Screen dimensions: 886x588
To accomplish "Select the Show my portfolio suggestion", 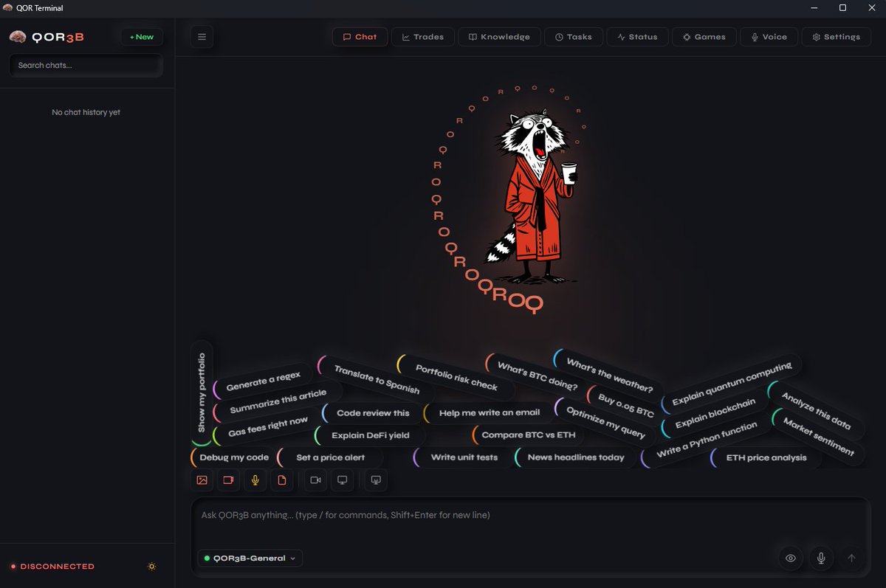I will pos(202,392).
